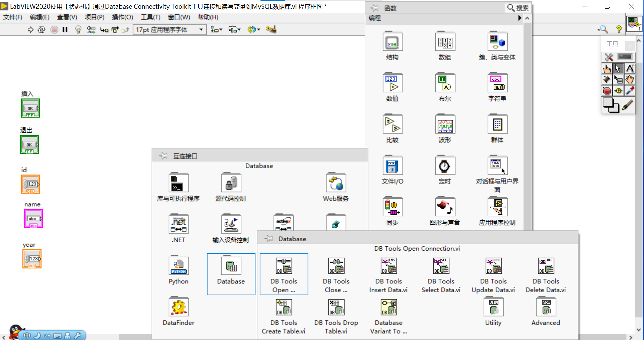
Task: Select the 字符串 (String) palette icon
Action: tap(497, 83)
